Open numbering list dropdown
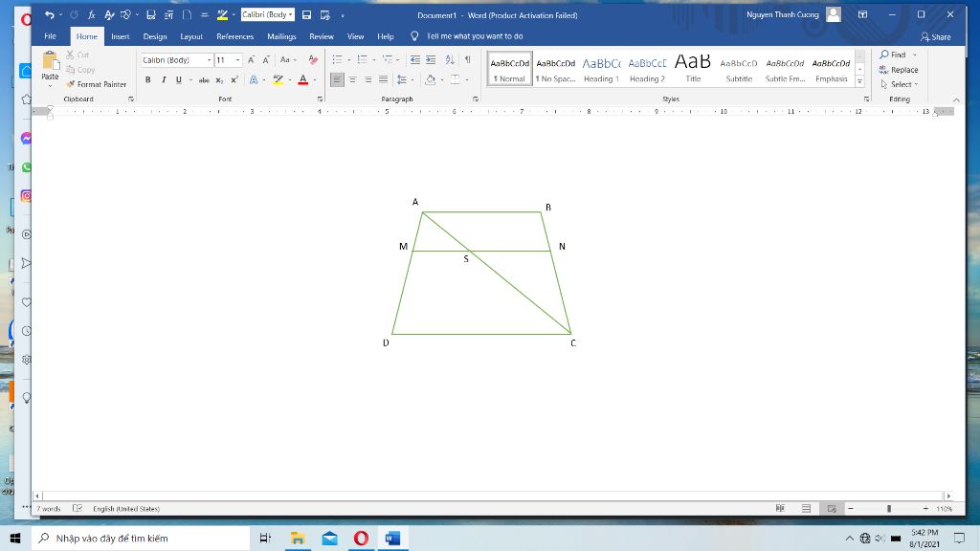The height and width of the screenshot is (551, 980). click(374, 60)
